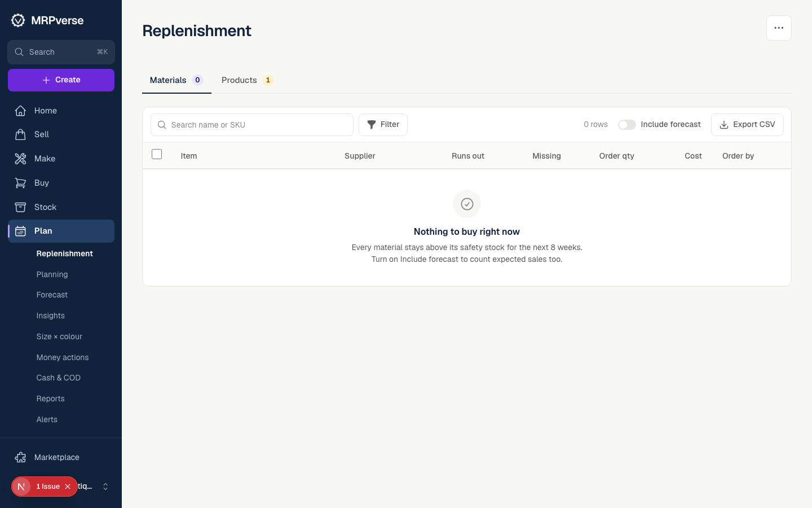This screenshot has height=508, width=812.
Task: Open the Alerts submenu item
Action: (47, 419)
